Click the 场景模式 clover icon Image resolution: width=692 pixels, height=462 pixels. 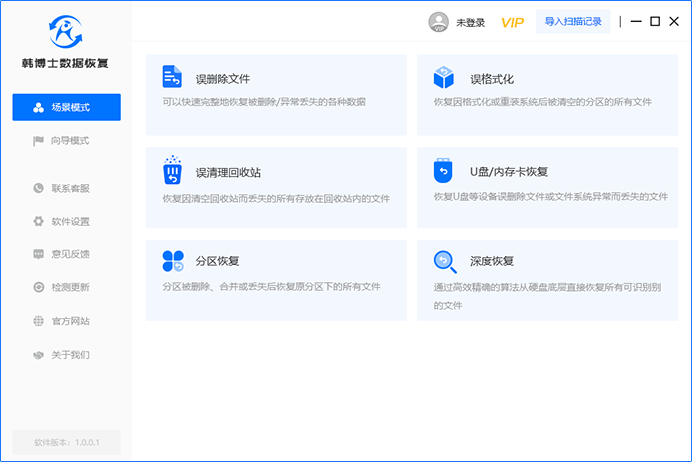click(x=39, y=107)
